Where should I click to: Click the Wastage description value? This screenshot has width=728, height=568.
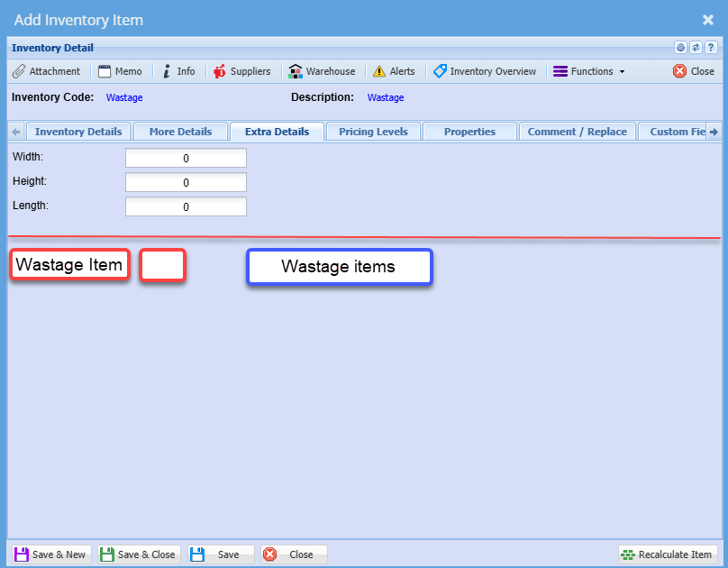[386, 97]
